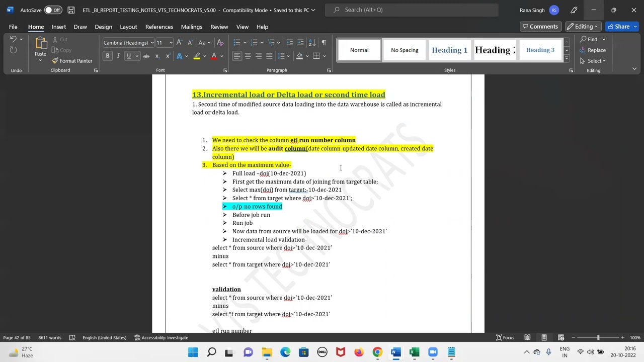This screenshot has height=362, width=644.
Task: Open the File menu
Action: pos(13,27)
